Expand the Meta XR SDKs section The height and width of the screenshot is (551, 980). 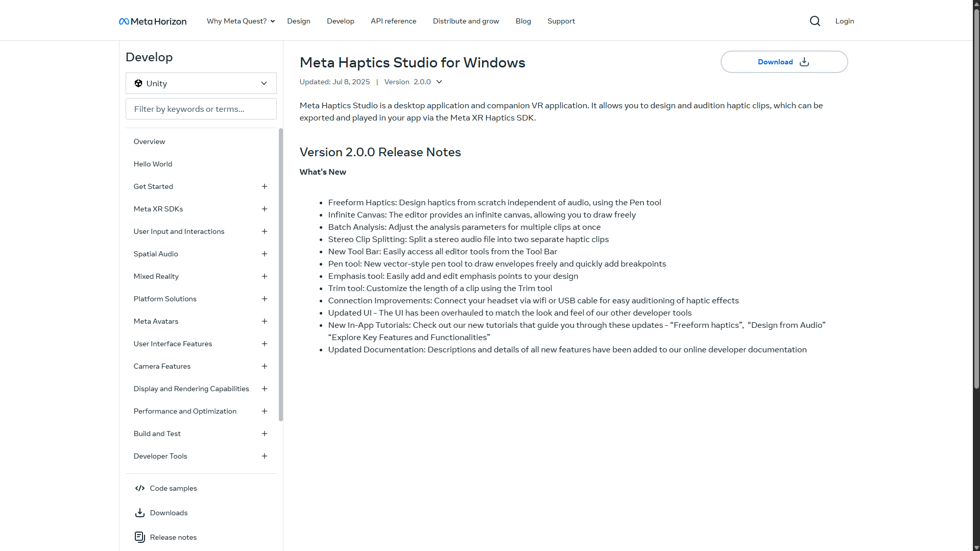(x=265, y=209)
